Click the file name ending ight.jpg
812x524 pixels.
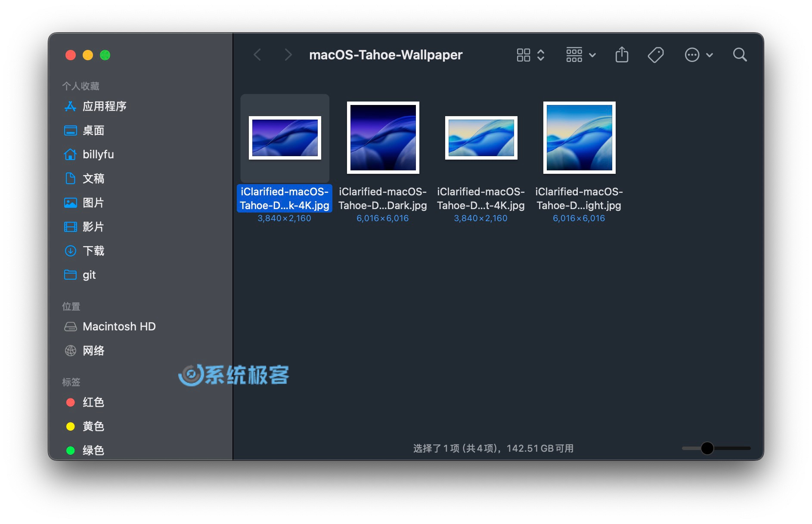[579, 198]
